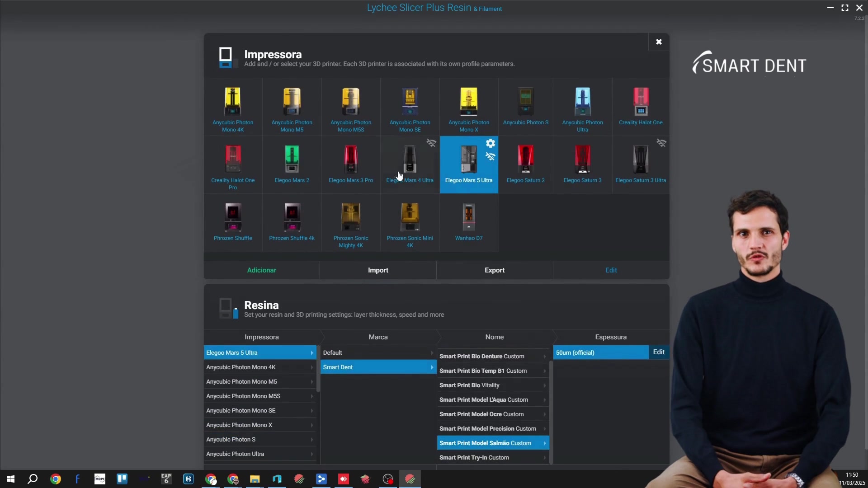Image resolution: width=868 pixels, height=488 pixels.
Task: Pick the Phrozen Shuffle printer
Action: pyautogui.click(x=233, y=223)
